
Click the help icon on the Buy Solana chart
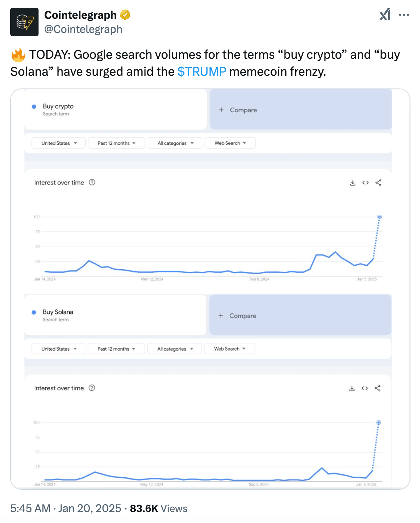coord(91,388)
